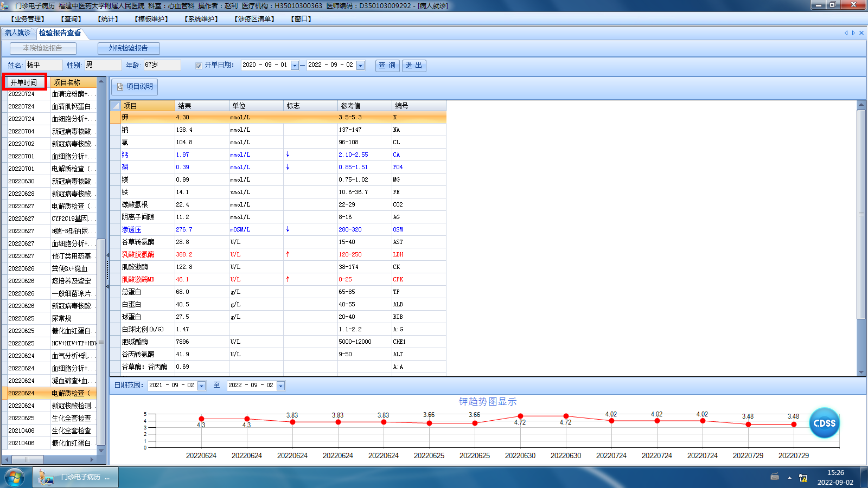
Task: Click the 查询 search button
Action: (x=387, y=66)
